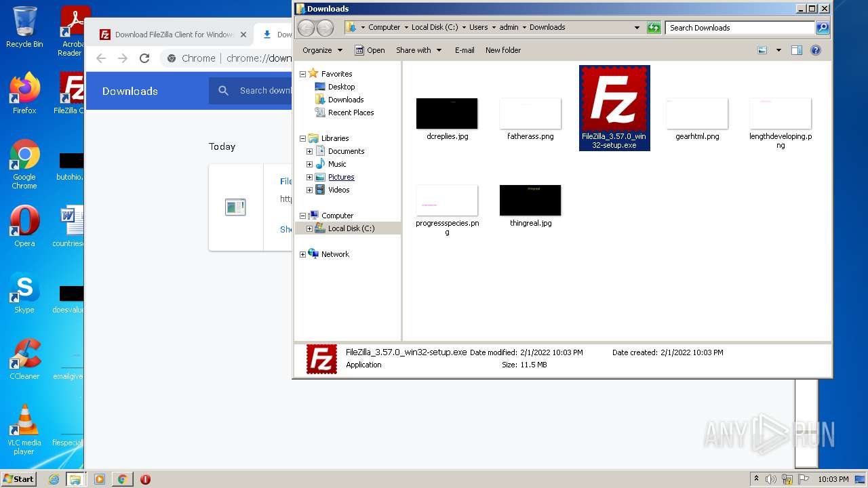
Task: Open Internet Explorer from taskbar
Action: 54,479
